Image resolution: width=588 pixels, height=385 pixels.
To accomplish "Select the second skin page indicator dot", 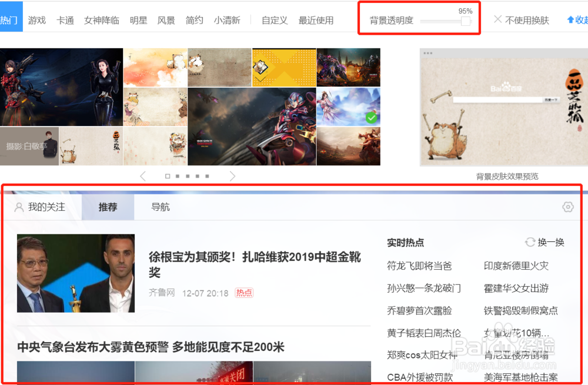I will (178, 176).
